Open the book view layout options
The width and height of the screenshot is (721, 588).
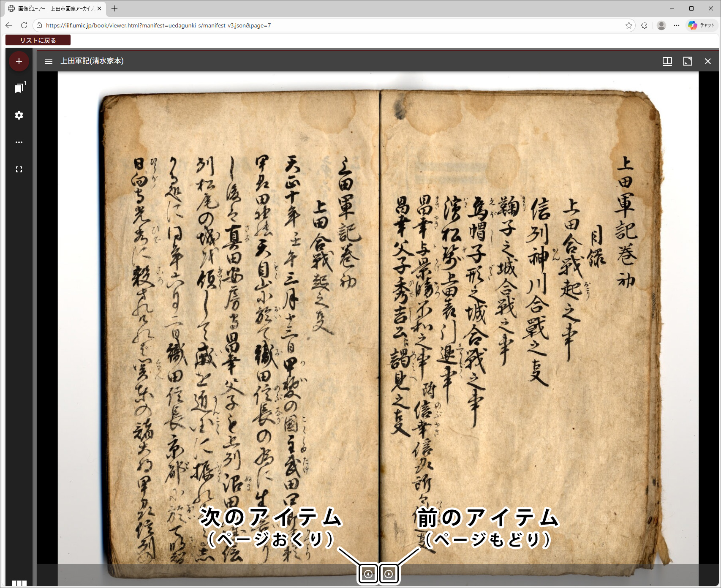[667, 61]
